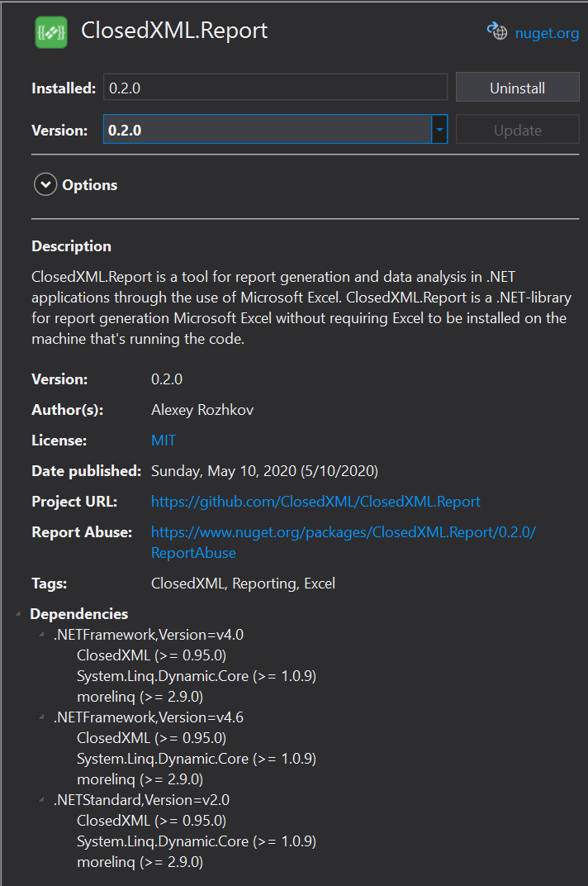Click the Version value 0.2.0 in details
This screenshot has width=588, height=886.
pyautogui.click(x=167, y=379)
